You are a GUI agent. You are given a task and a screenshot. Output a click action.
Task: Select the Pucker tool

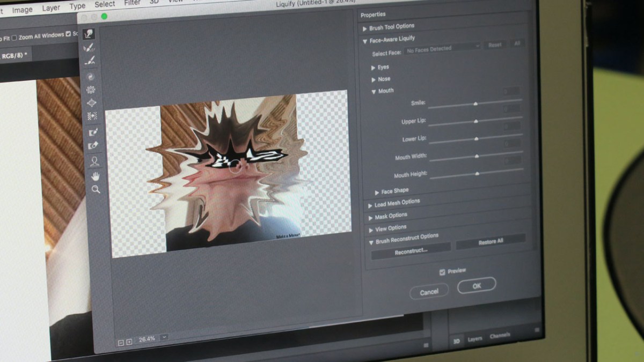(91, 90)
